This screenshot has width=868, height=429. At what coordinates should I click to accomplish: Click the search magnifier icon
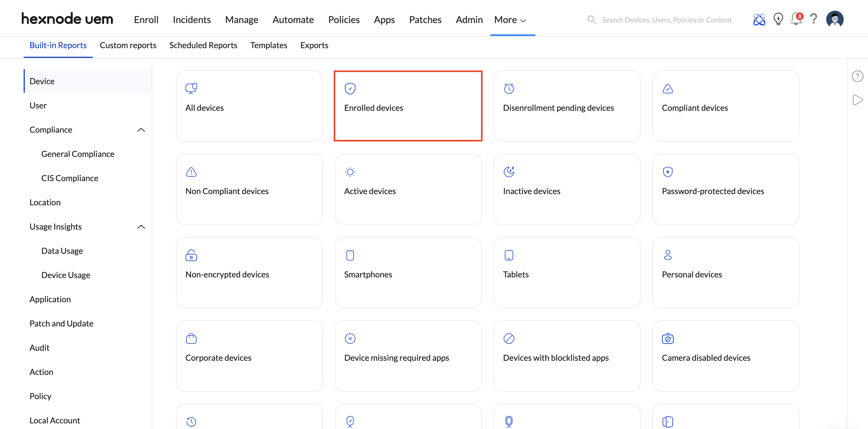pyautogui.click(x=591, y=20)
